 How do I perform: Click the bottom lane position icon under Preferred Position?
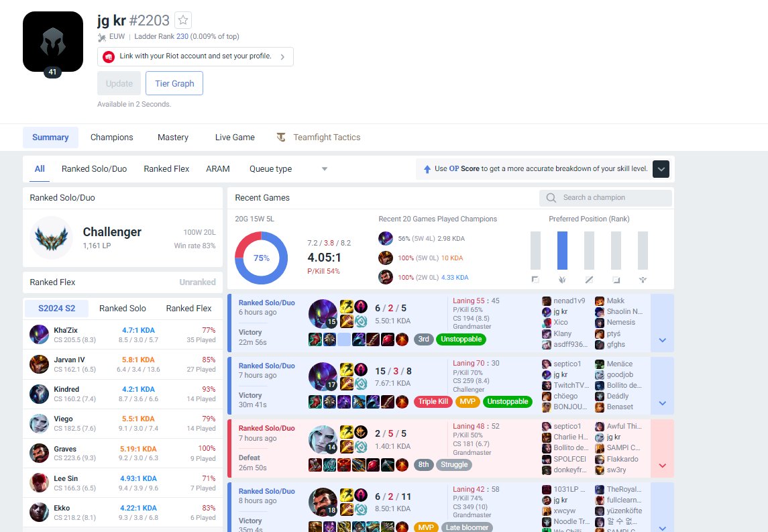[616, 280]
